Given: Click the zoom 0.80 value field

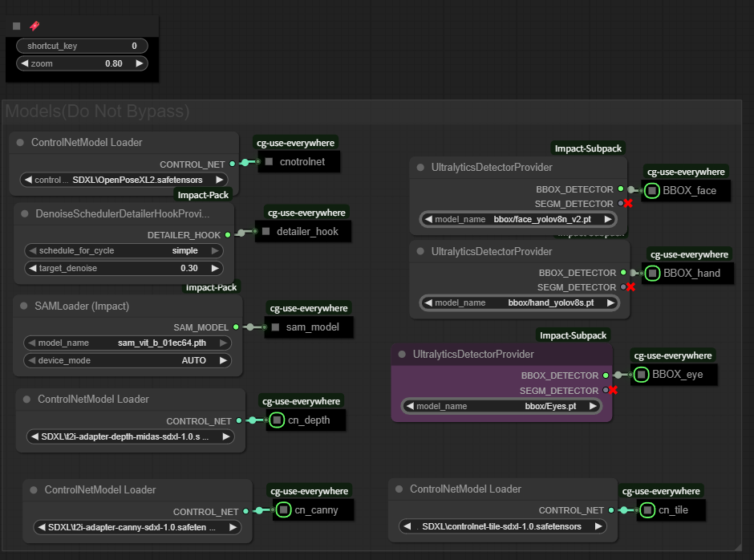Looking at the screenshot, I should pos(83,63).
